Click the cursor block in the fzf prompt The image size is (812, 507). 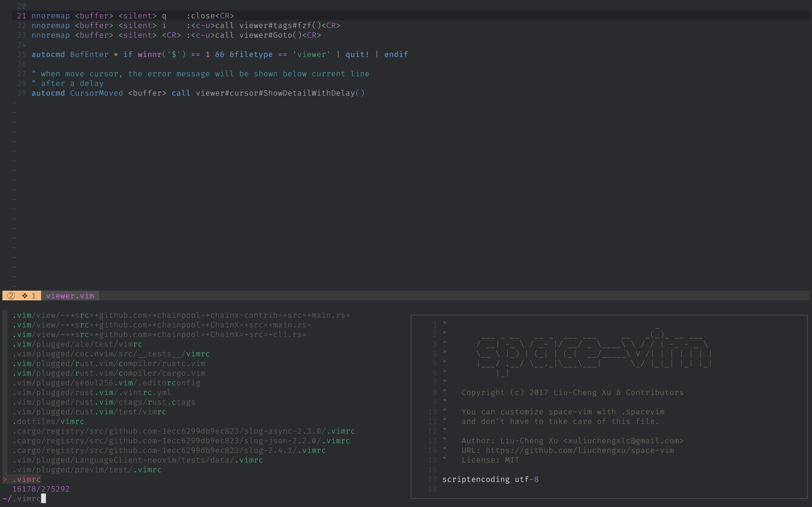click(x=43, y=499)
